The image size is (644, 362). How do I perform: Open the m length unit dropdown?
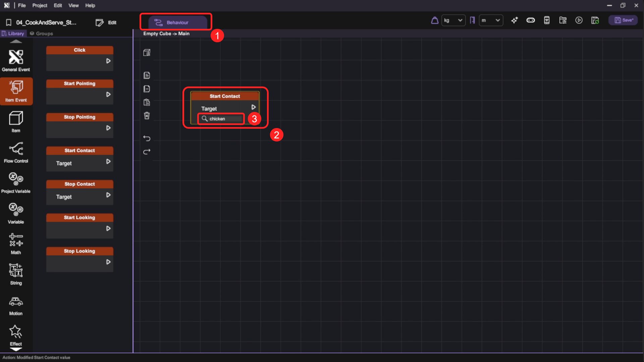pyautogui.click(x=491, y=20)
